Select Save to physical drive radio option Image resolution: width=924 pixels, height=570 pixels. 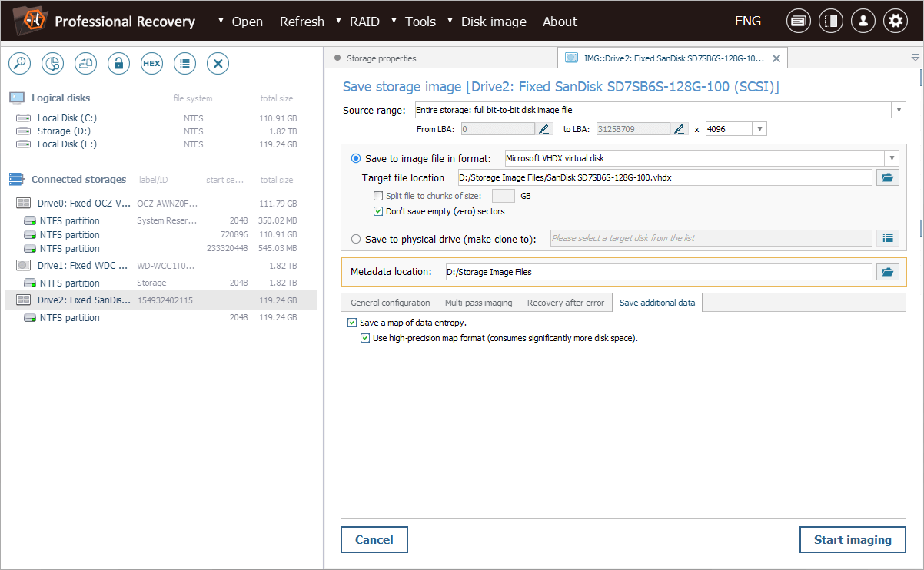pos(356,239)
